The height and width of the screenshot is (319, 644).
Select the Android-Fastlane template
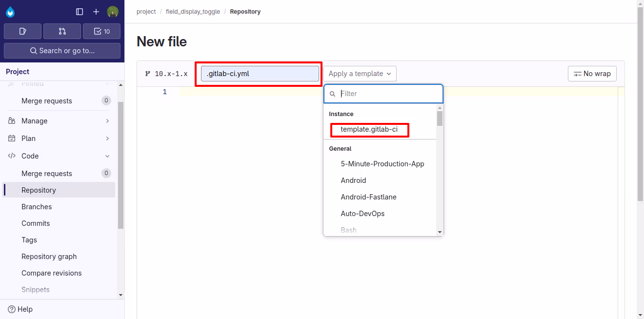pos(368,197)
